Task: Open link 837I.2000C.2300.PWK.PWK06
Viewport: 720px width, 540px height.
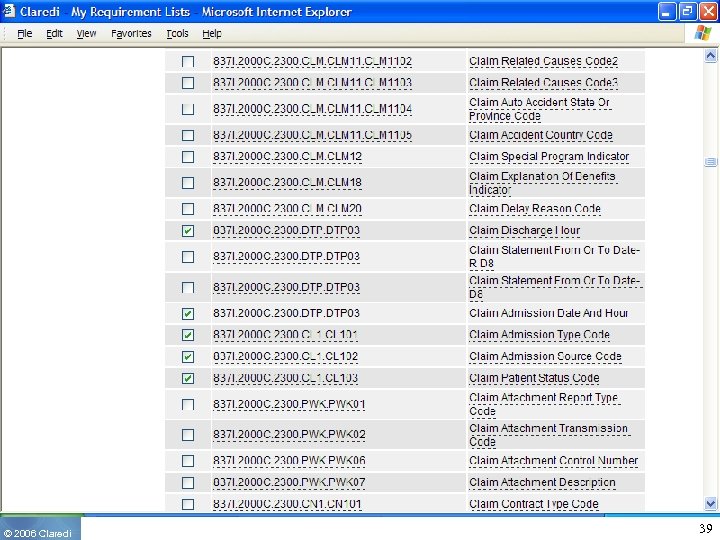Action: (289, 461)
